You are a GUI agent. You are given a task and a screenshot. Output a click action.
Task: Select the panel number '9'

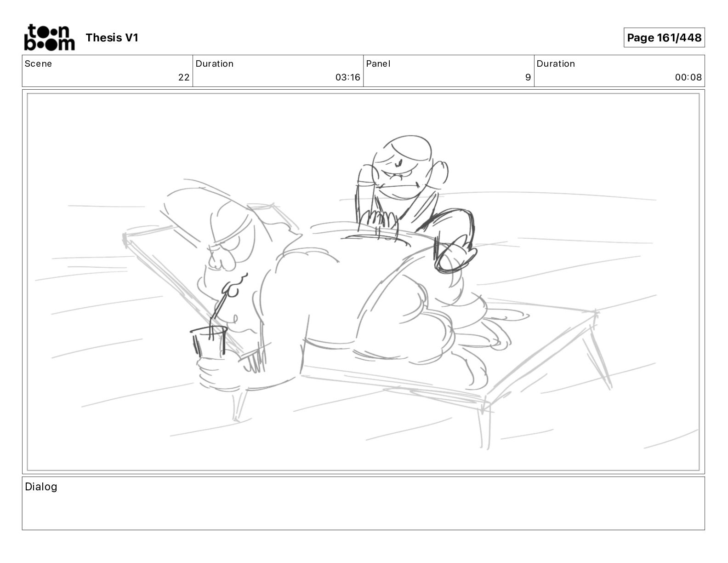528,77
